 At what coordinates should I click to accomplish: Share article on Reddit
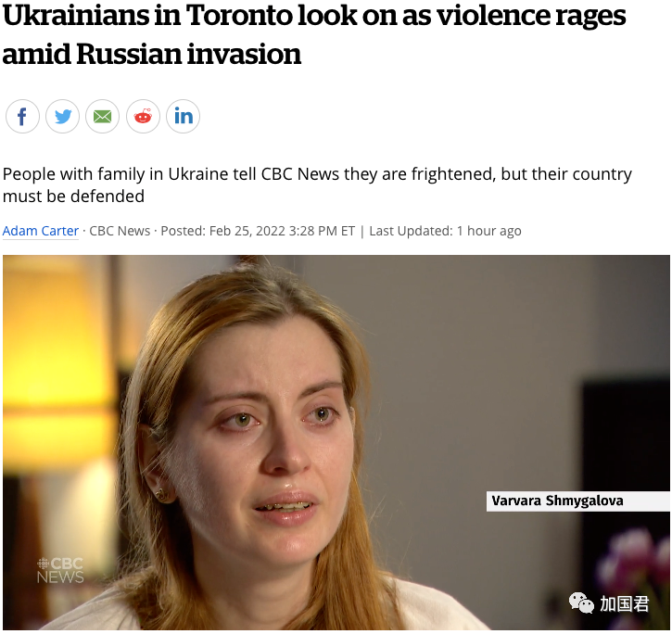click(143, 116)
